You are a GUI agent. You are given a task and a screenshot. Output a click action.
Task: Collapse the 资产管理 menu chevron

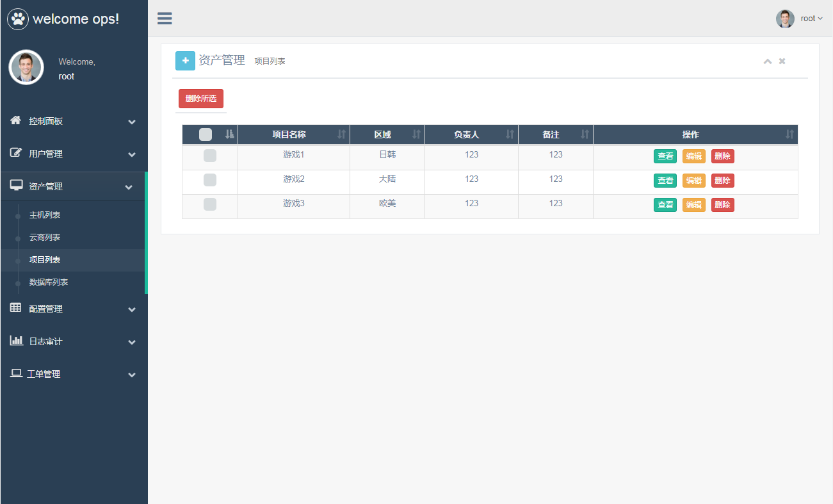point(129,188)
